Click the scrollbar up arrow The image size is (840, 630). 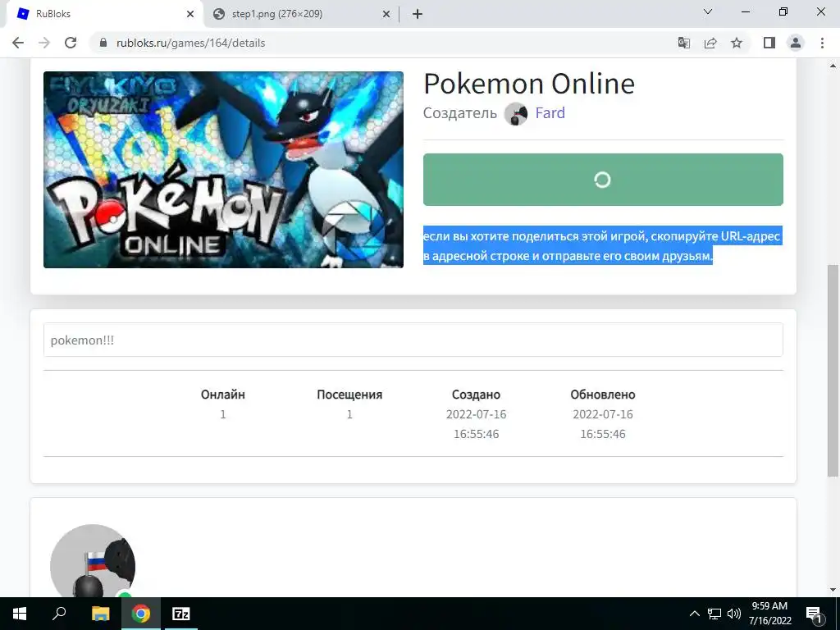(833, 66)
